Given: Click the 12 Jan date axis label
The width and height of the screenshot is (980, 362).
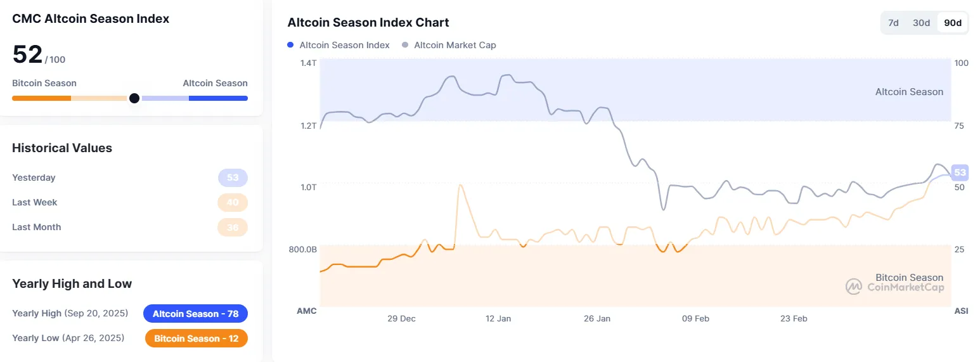Looking at the screenshot, I should (498, 318).
